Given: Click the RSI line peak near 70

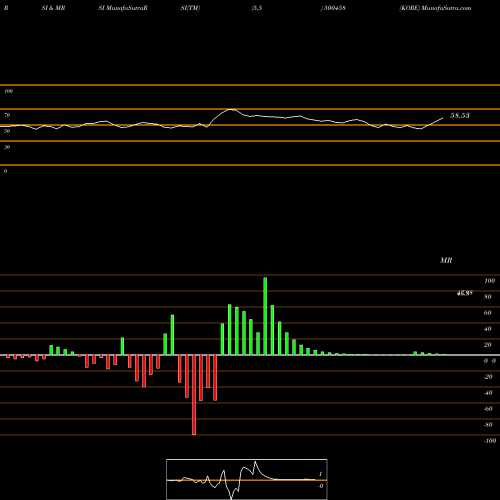Looking at the screenshot, I should pyautogui.click(x=231, y=109).
